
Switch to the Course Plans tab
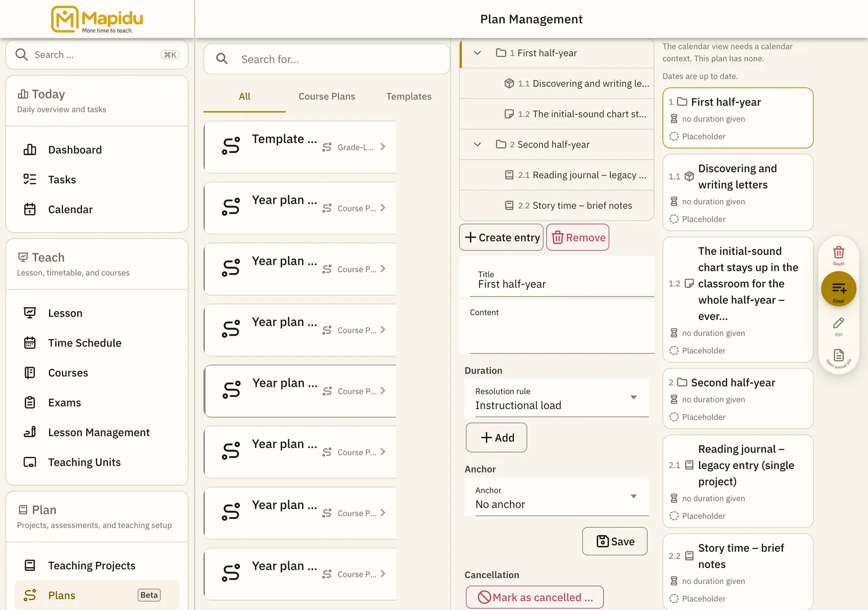pyautogui.click(x=327, y=97)
